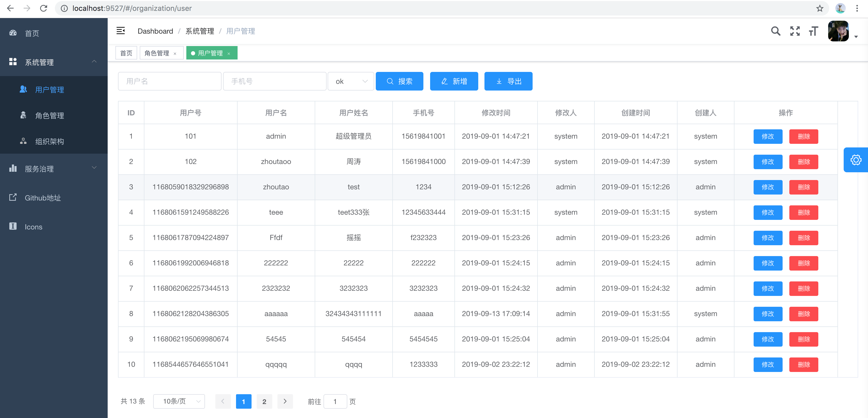Bookmark this page with the star
The height and width of the screenshot is (418, 868).
820,9
